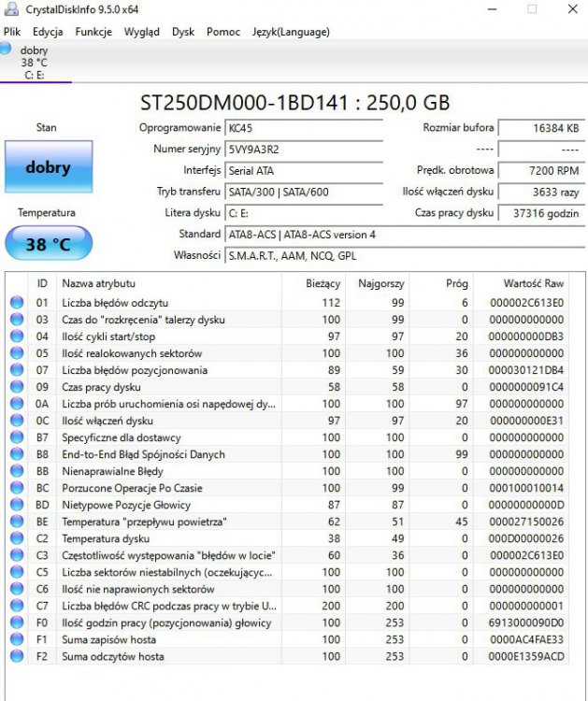This screenshot has height=701, width=588.
Task: Click the 'Wartość Raw' column header
Action: [x=533, y=283]
